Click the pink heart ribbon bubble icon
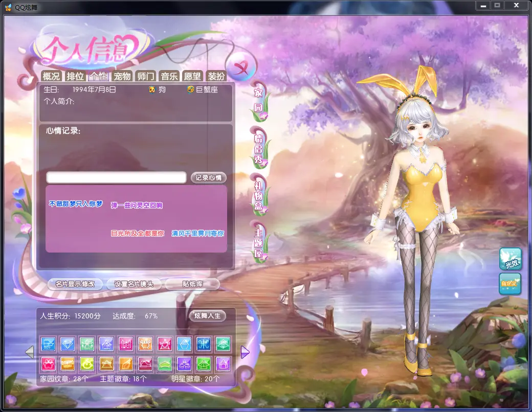 [x=240, y=67]
